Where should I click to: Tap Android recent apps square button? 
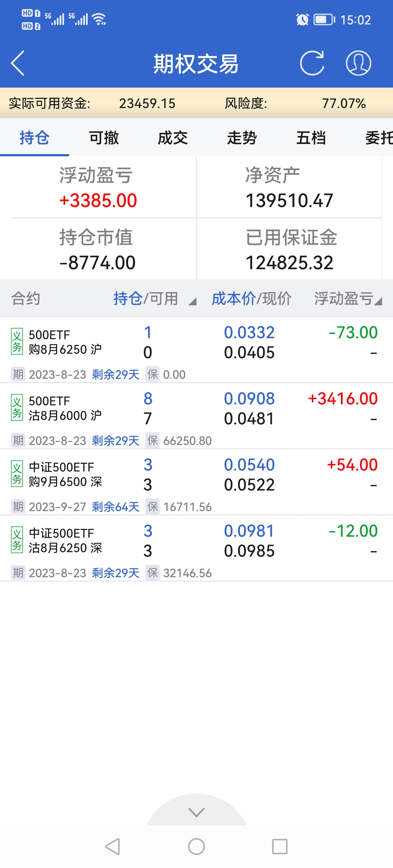click(x=280, y=847)
